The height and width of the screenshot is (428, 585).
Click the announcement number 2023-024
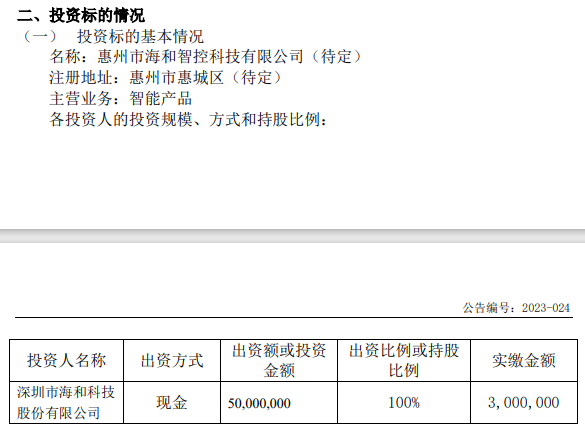click(546, 308)
